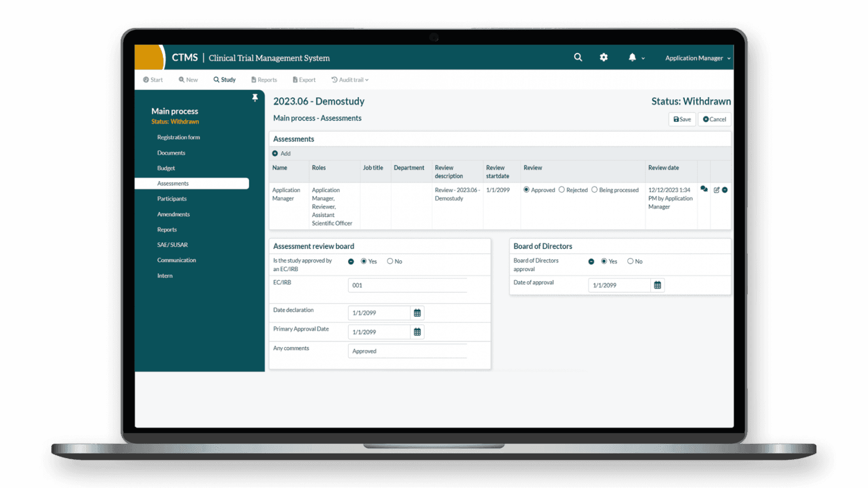
Task: Click the Any comments text field
Action: coord(407,351)
